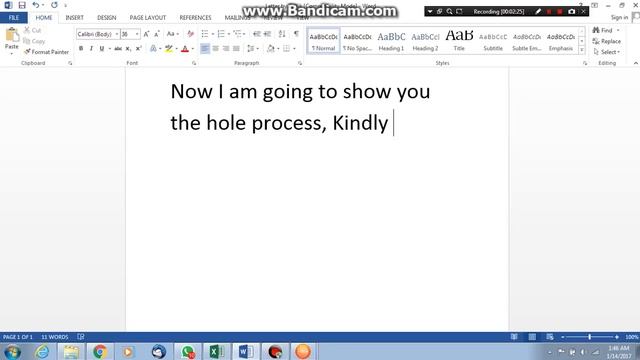Open the Borders dropdown
This screenshot has height=360, width=640.
click(x=294, y=49)
